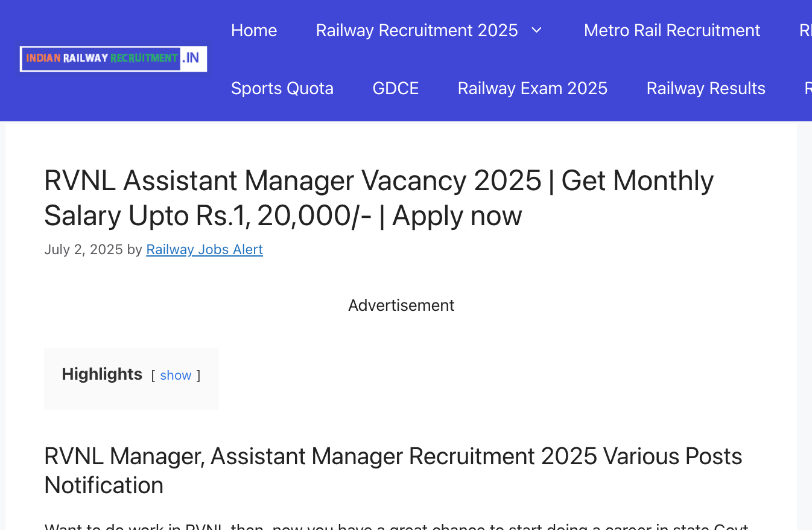Show the Highlights table of contents
Image resolution: width=812 pixels, height=530 pixels.
coord(176,375)
